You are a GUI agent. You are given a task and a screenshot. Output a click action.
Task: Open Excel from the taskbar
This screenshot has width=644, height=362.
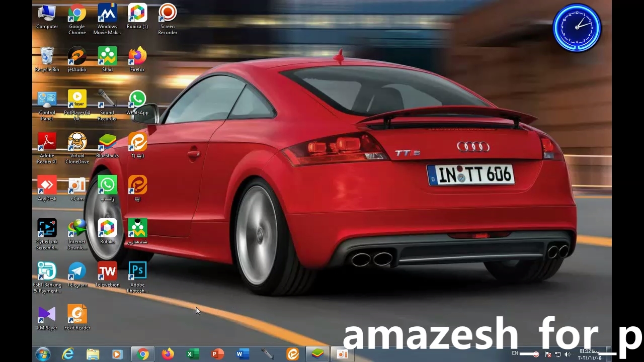[193, 354]
